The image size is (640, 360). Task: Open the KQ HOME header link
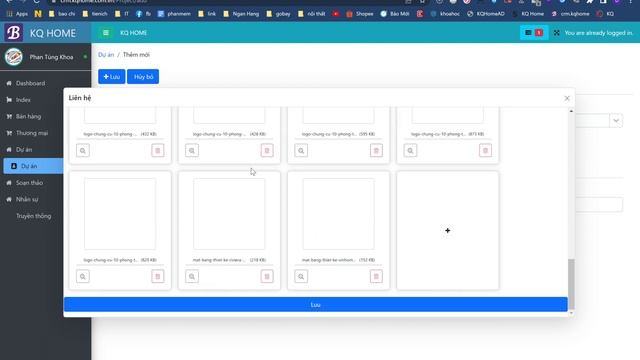click(133, 33)
